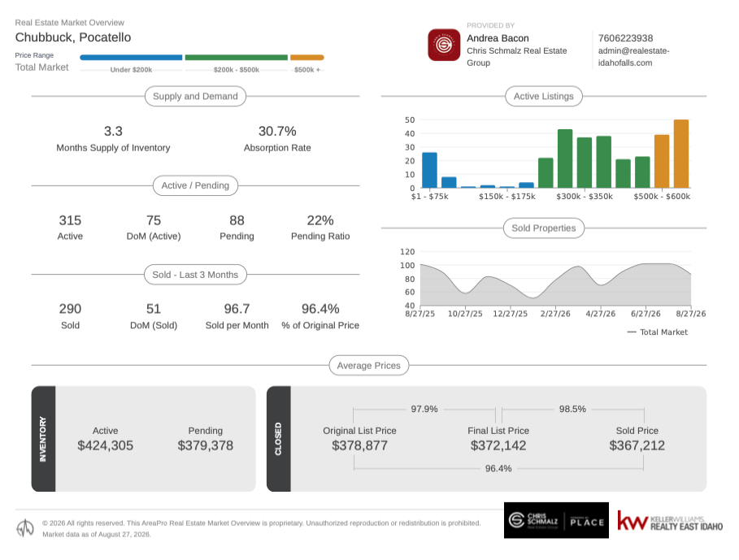Click the 3.3 Months Supply of Inventory value
The width and height of the screenshot is (739, 560).
(x=113, y=131)
